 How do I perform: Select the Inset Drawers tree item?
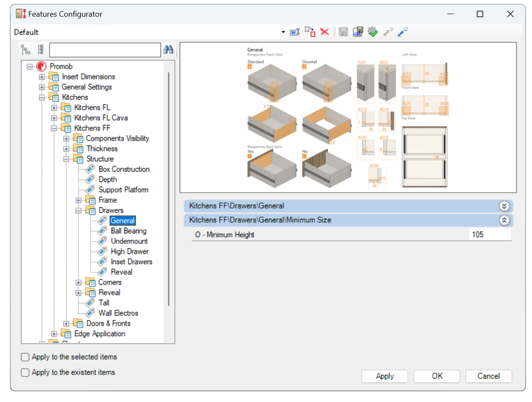[131, 262]
